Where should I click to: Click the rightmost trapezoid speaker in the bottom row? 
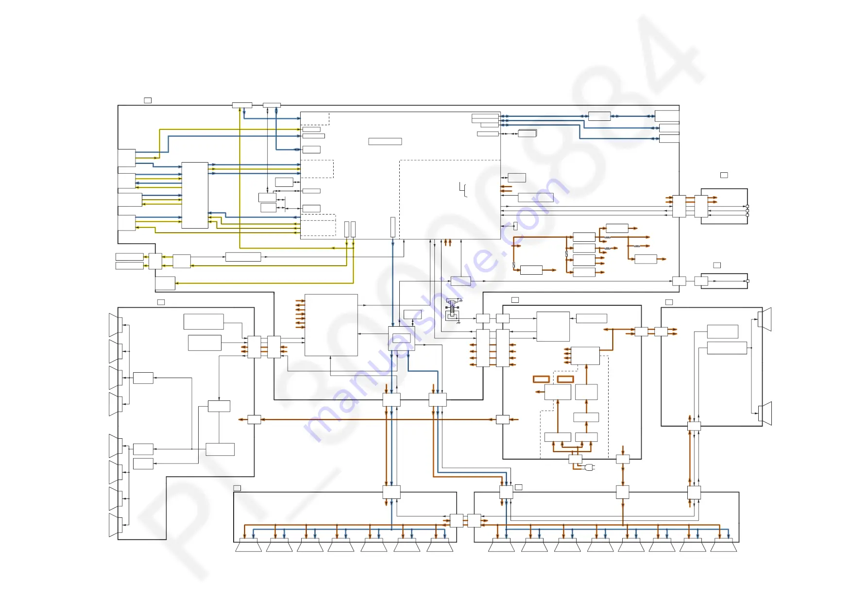[x=724, y=545]
